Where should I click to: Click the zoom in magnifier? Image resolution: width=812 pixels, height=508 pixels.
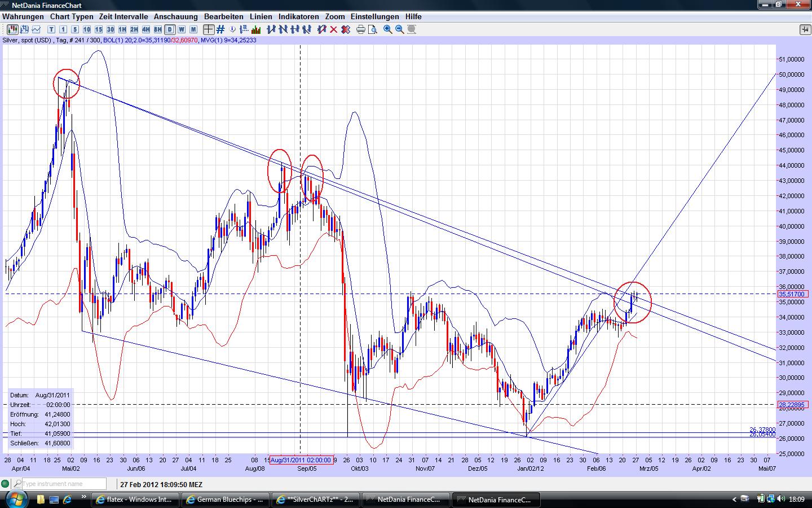(388, 29)
